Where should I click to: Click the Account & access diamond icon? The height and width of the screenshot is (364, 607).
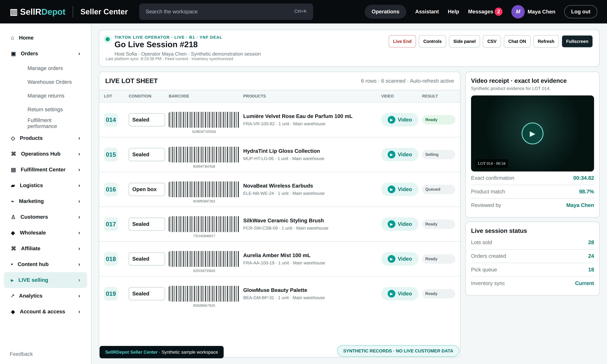(13, 312)
